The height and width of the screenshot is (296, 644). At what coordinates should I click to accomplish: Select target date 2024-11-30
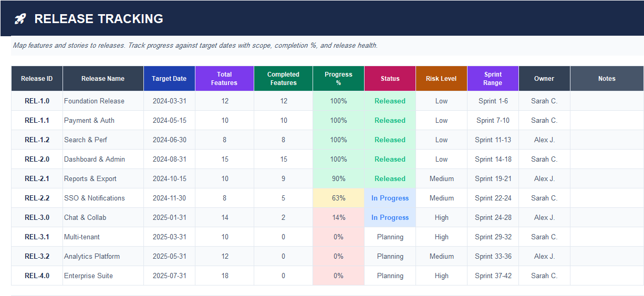pyautogui.click(x=169, y=198)
